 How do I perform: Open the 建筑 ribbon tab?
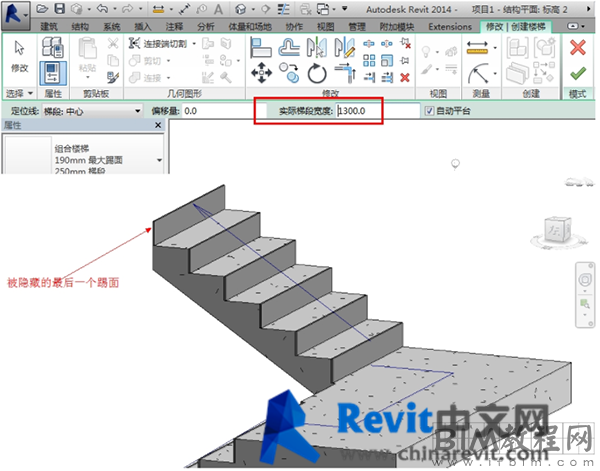tap(49, 26)
